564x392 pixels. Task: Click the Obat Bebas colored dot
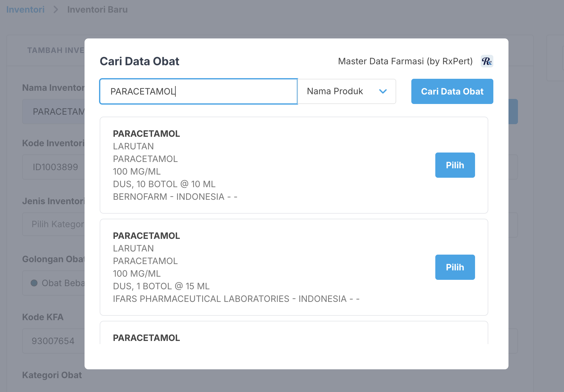(x=34, y=283)
